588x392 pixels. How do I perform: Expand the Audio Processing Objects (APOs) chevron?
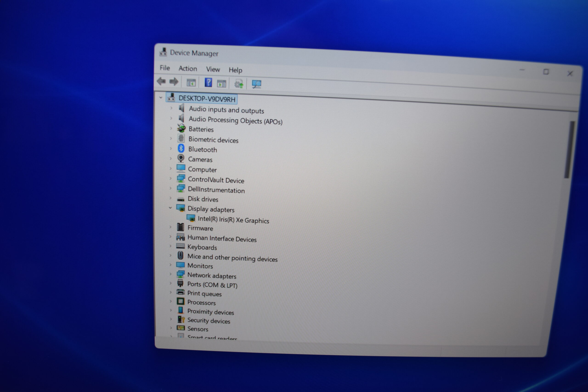point(171,118)
